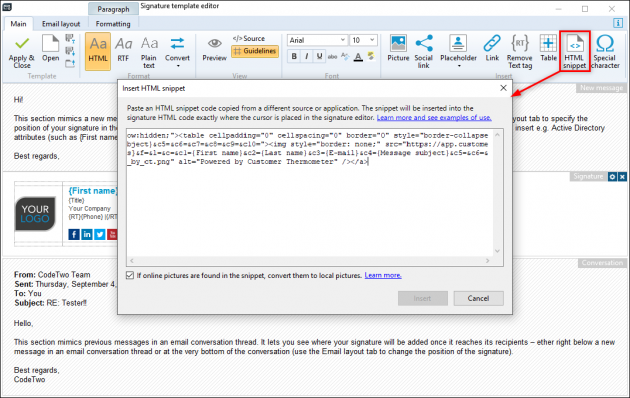Switch to the Formatting tab

pos(113,24)
